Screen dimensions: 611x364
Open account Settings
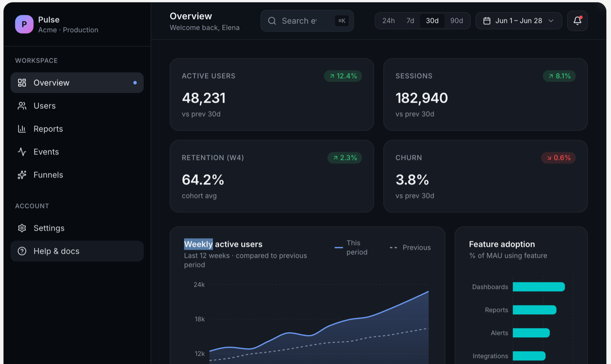click(77, 228)
